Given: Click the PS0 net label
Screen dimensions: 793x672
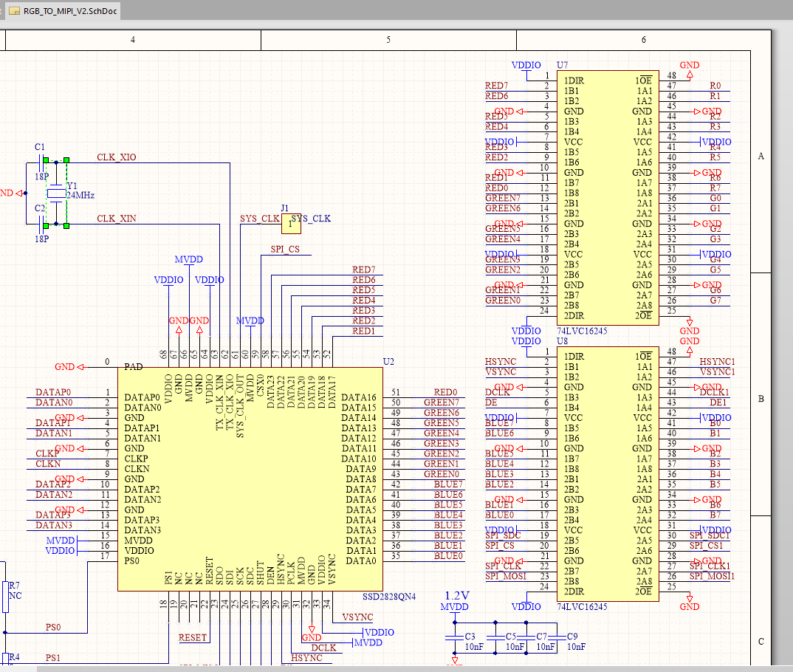Looking at the screenshot, I should 53,627.
